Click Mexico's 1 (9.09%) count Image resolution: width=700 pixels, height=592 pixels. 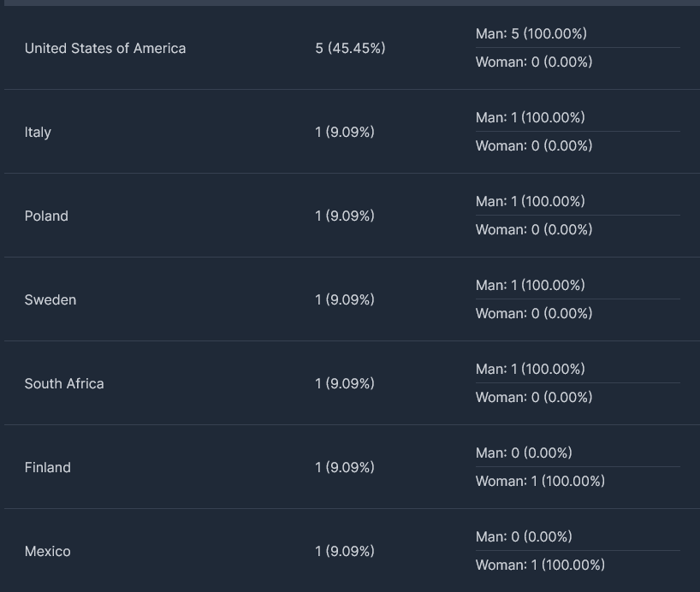point(344,552)
